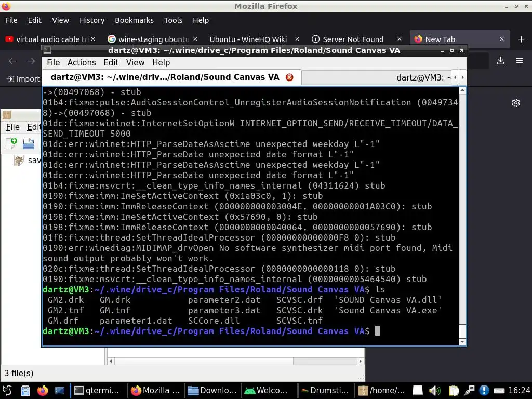Switch to the Welcome Android taskbar window

point(269,391)
